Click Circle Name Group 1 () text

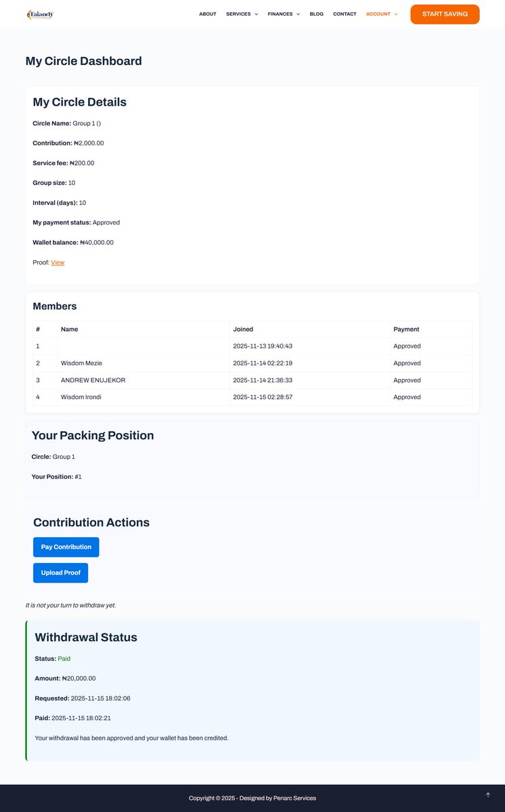pos(67,124)
